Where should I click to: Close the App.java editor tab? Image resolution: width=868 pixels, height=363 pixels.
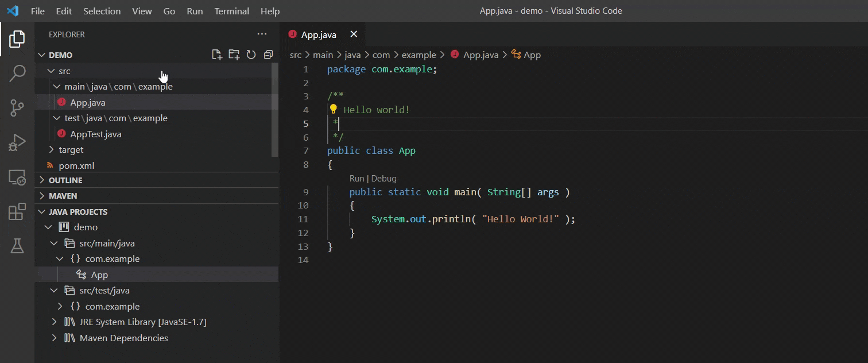tap(354, 34)
